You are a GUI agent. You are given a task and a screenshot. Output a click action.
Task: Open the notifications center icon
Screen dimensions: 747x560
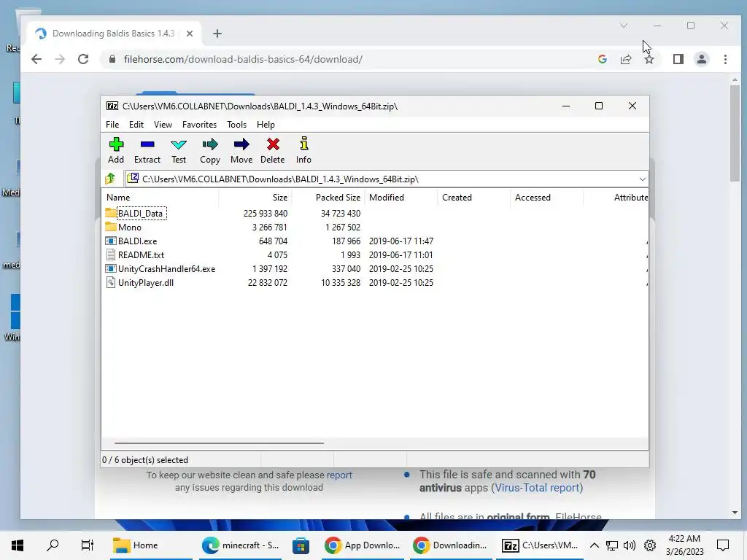(x=723, y=545)
